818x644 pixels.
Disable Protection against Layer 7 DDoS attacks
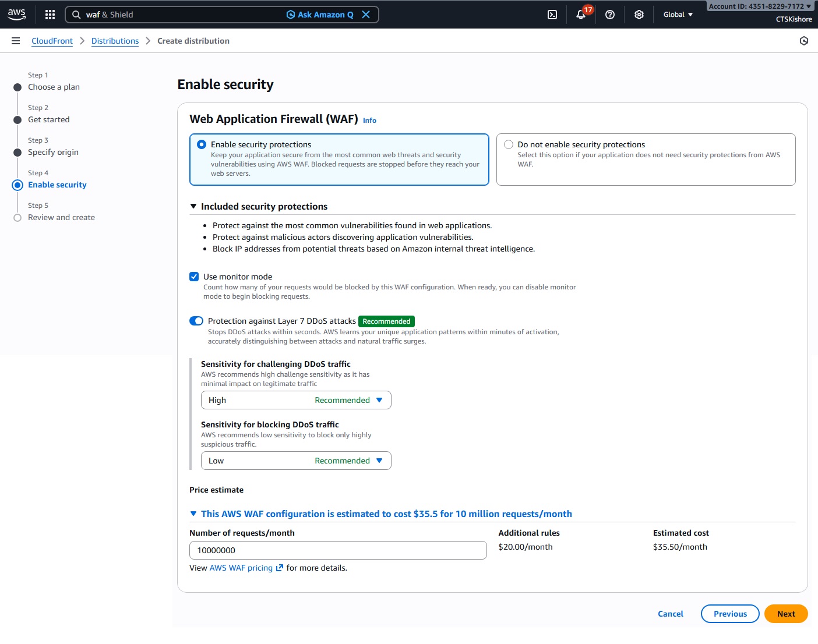196,321
